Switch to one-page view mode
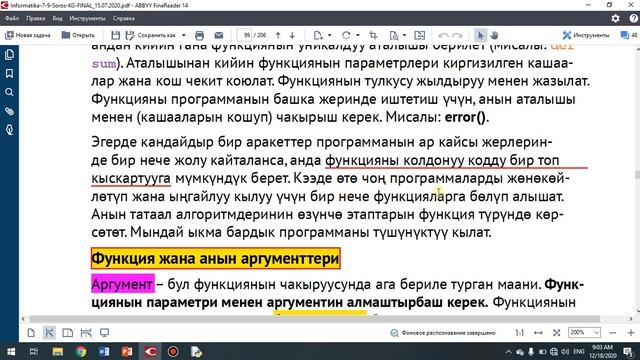The image size is (640, 360). tap(31, 333)
